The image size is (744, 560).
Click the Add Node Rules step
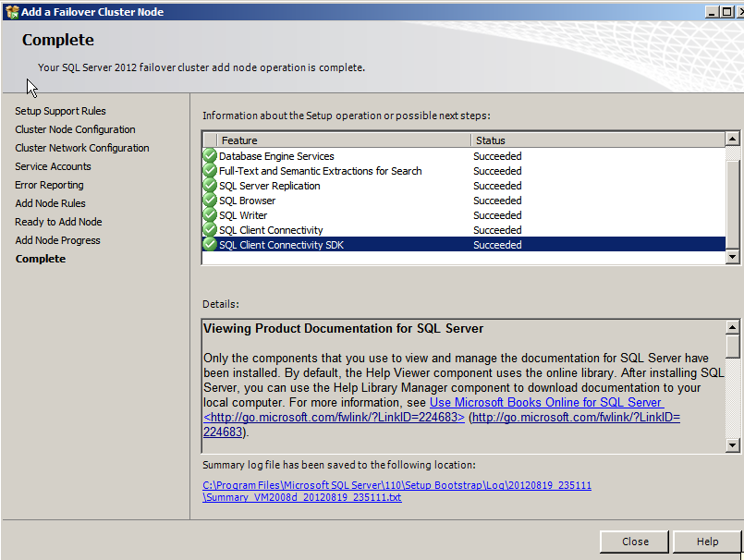click(x=50, y=203)
